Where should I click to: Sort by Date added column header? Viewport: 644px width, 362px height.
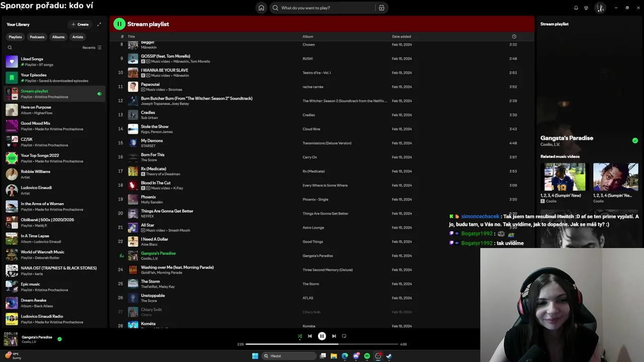[401, 36]
